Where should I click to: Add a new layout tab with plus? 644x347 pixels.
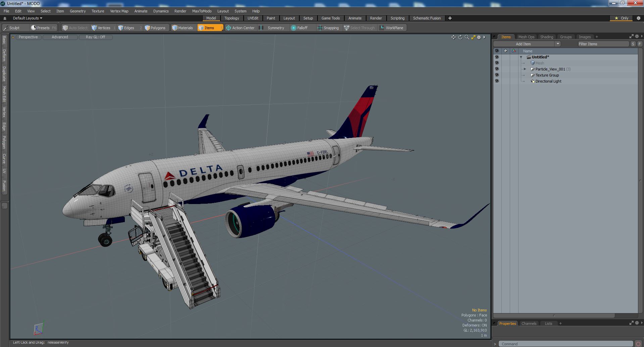tap(450, 18)
